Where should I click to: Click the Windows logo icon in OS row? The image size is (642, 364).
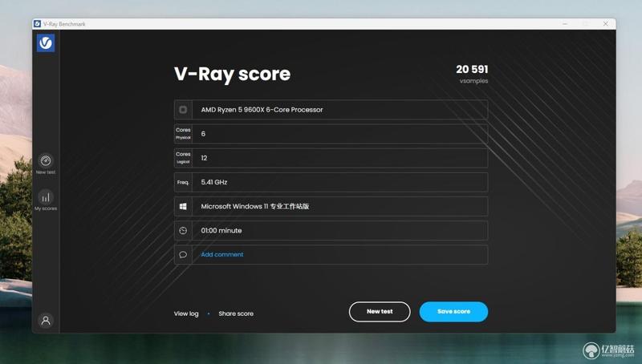pos(183,206)
